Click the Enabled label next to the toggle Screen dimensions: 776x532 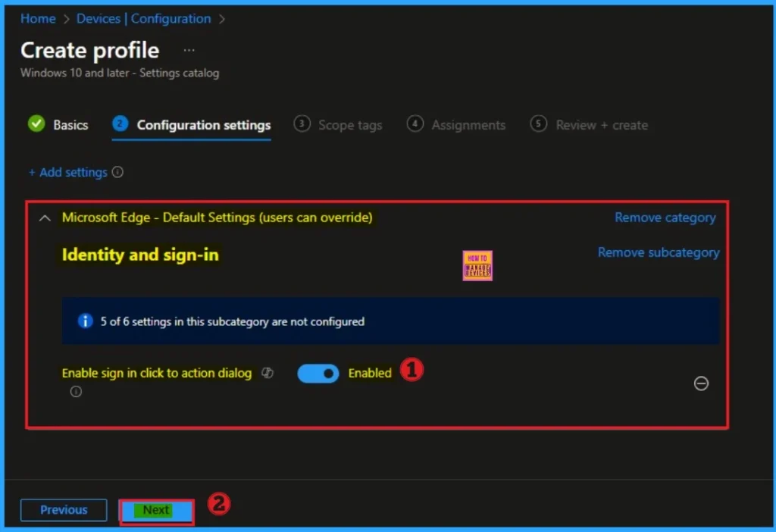(370, 373)
